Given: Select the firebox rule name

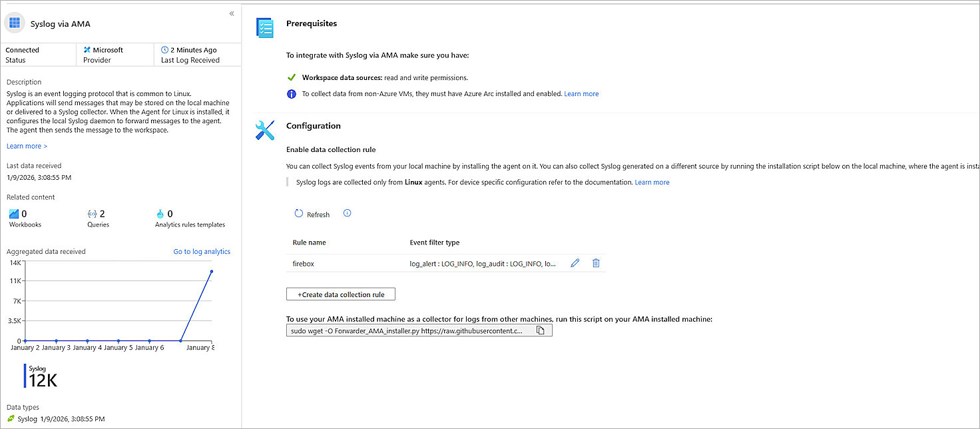Looking at the screenshot, I should pyautogui.click(x=304, y=264).
